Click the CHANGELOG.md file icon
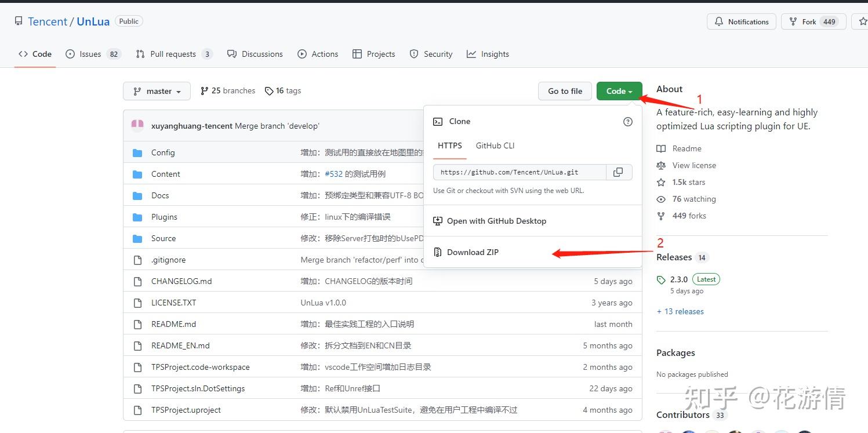Image resolution: width=868 pixels, height=433 pixels. pos(137,282)
